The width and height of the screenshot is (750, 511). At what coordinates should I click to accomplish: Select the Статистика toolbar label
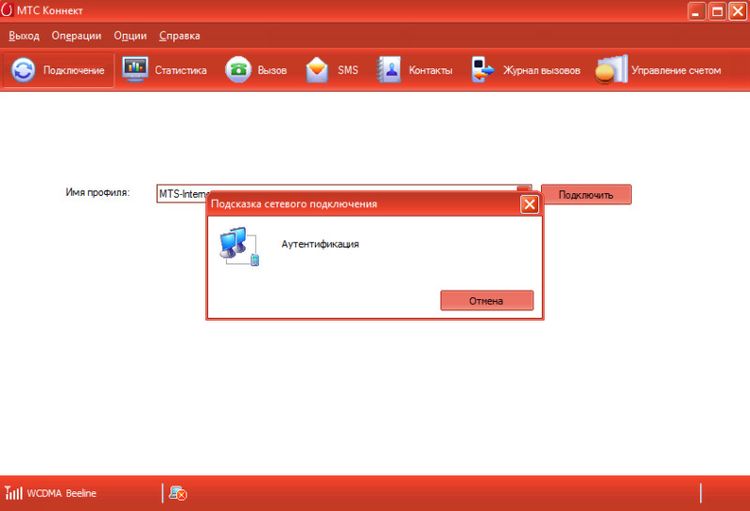pyautogui.click(x=181, y=70)
